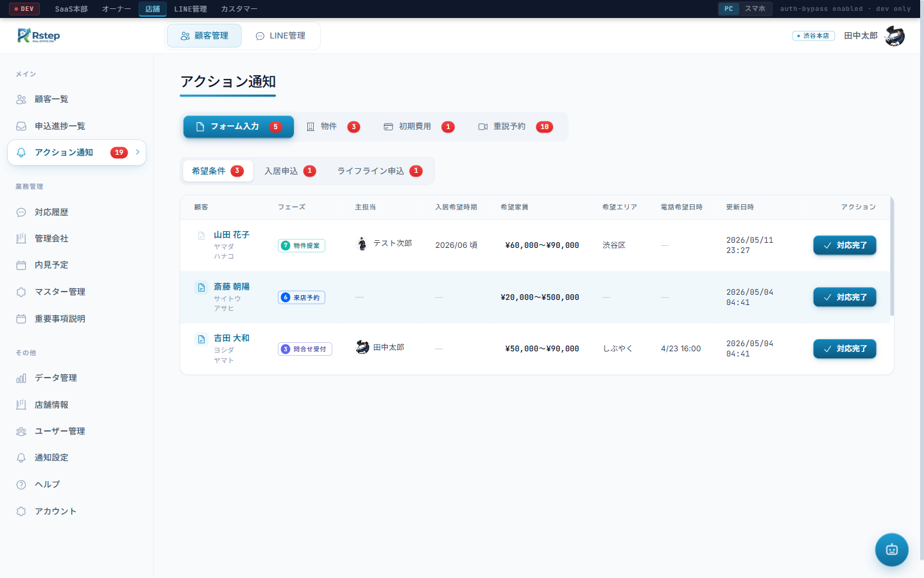Image resolution: width=924 pixels, height=578 pixels.
Task: Click the 重要事項説明 calendar icon
Action: tap(21, 319)
